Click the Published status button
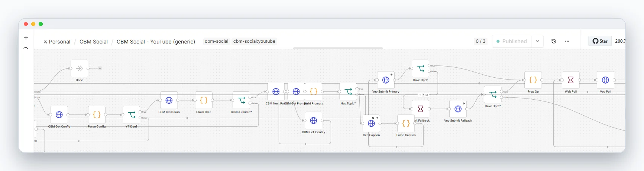The height and width of the screenshot is (171, 644). click(512, 41)
